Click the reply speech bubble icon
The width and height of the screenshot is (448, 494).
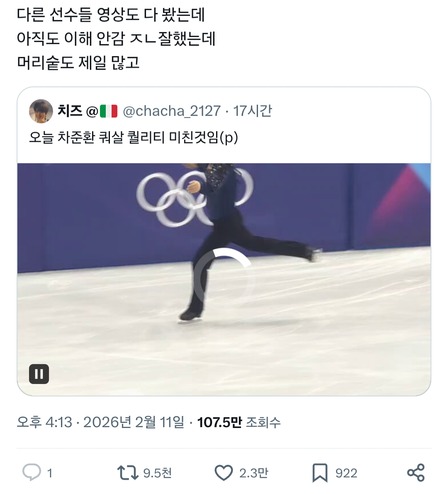pyautogui.click(x=32, y=472)
